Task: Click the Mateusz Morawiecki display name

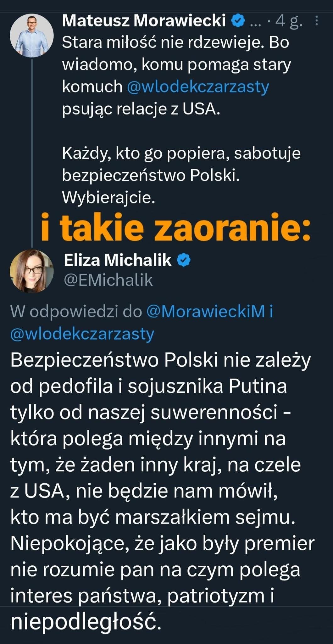Action: pos(144,21)
